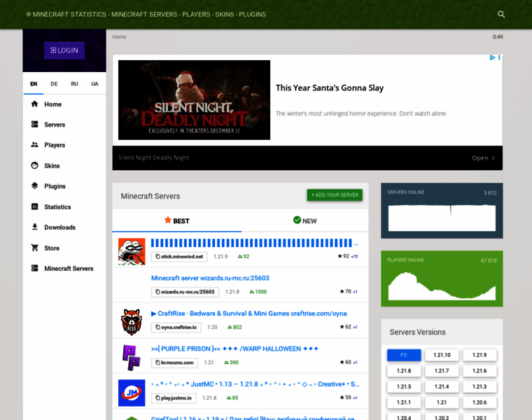The width and height of the screenshot is (532, 420).
Task: Filter by version 1.21.7
Action: (x=442, y=371)
